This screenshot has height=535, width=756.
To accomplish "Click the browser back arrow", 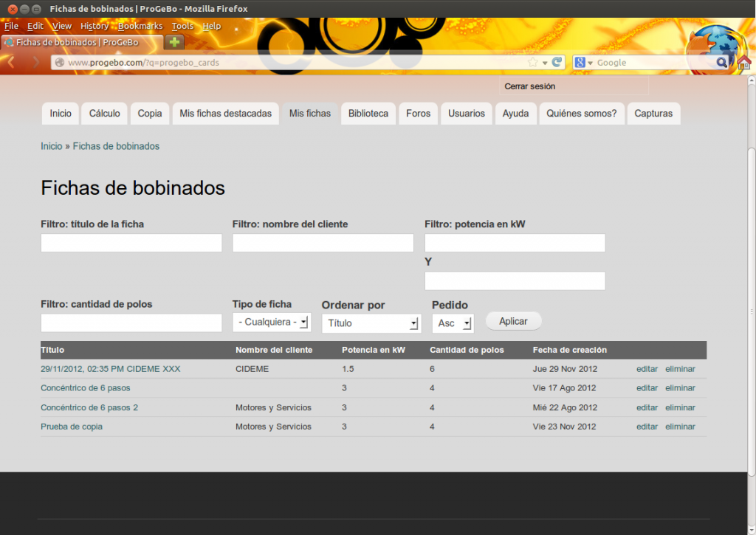I will tap(12, 63).
